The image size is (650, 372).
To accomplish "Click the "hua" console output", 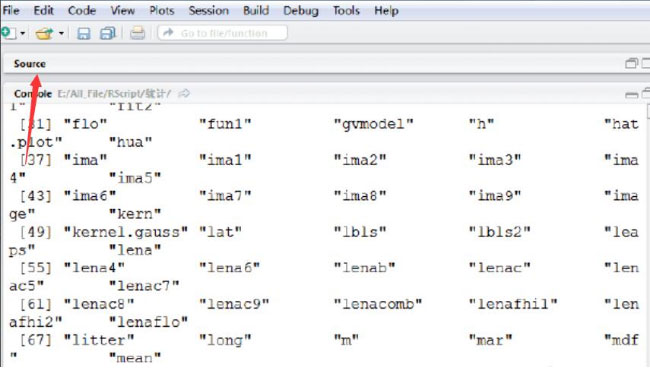I will (x=131, y=142).
